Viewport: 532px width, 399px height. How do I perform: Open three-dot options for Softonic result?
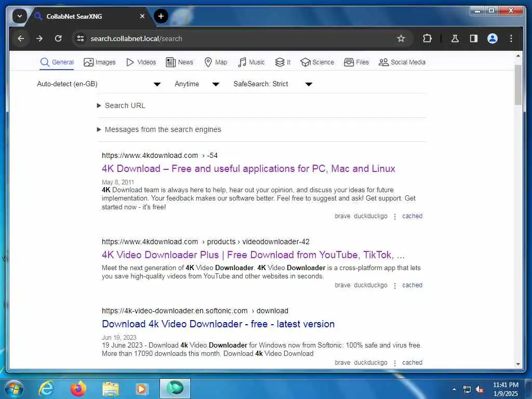395,363
